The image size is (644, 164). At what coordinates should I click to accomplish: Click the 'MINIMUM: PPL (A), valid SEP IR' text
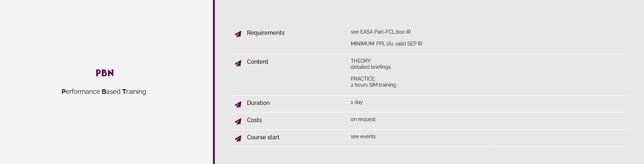click(386, 44)
